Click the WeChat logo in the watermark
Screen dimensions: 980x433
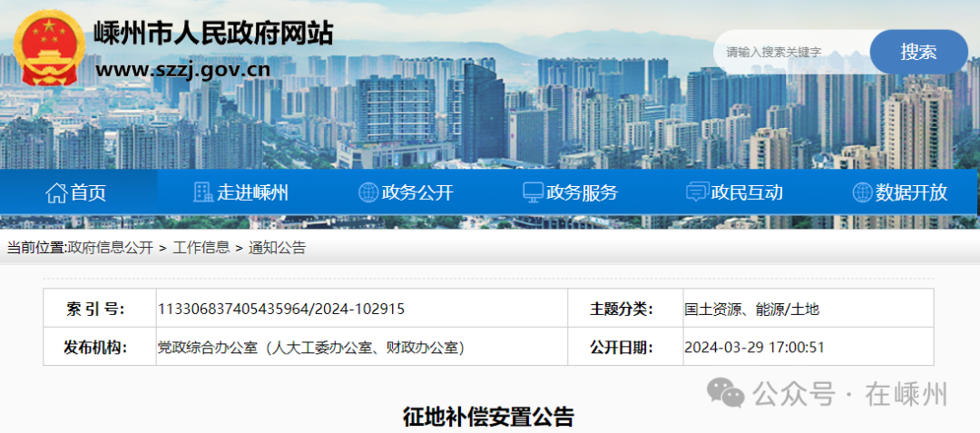[726, 394]
